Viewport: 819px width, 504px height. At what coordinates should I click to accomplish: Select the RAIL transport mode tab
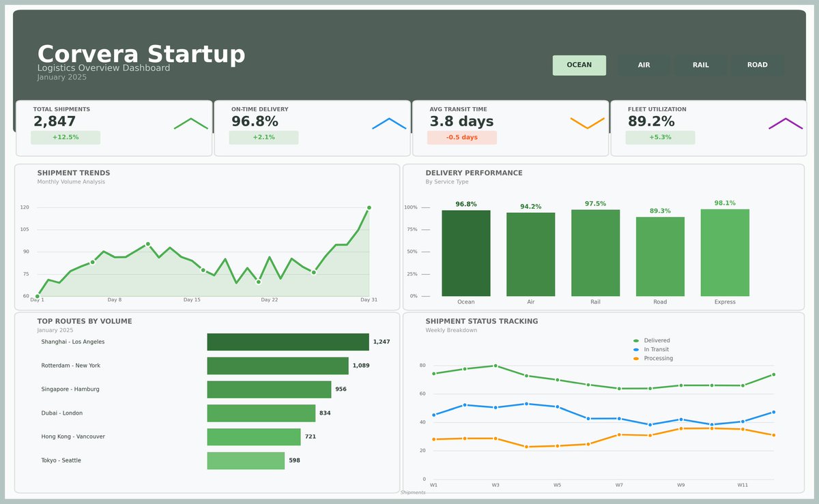point(700,65)
